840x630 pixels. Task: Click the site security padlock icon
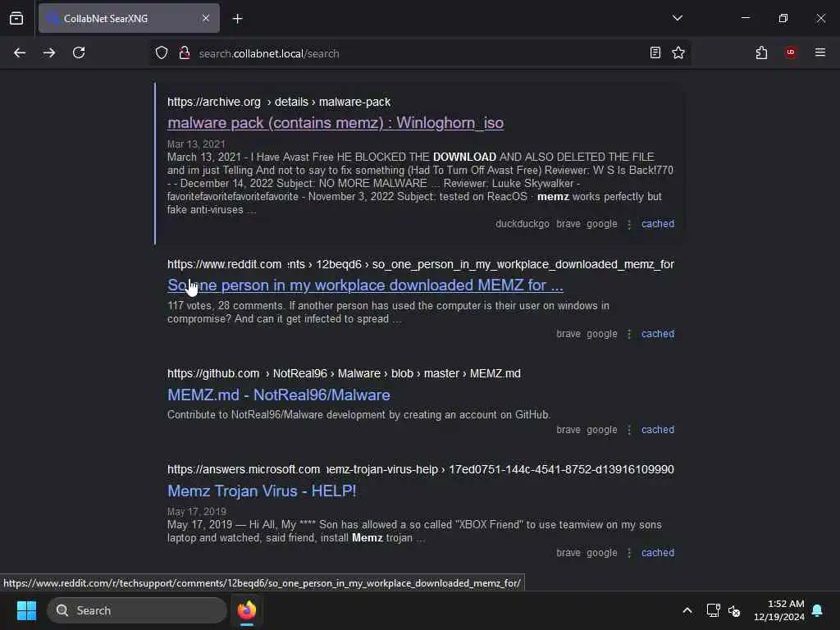(185, 53)
